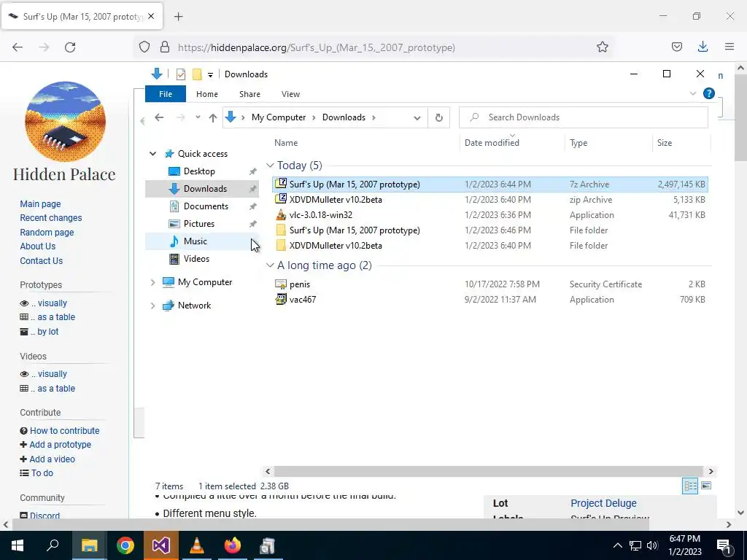Switch to the Share ribbon tab

click(249, 94)
